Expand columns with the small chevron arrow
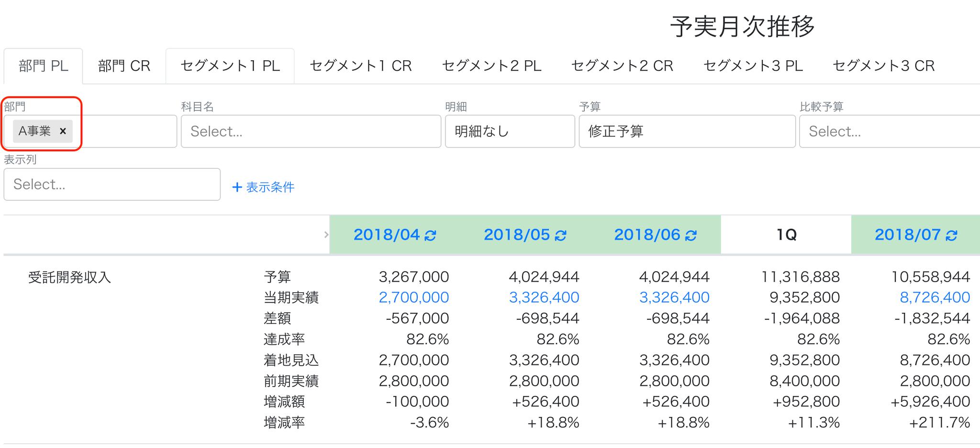The width and height of the screenshot is (980, 448). point(326,235)
